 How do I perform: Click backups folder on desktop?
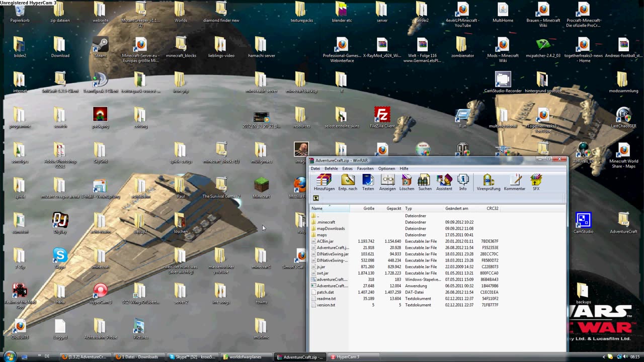click(x=583, y=294)
